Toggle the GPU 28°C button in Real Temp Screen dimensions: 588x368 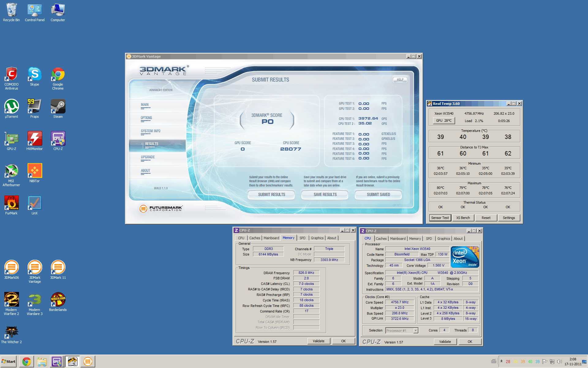(444, 121)
